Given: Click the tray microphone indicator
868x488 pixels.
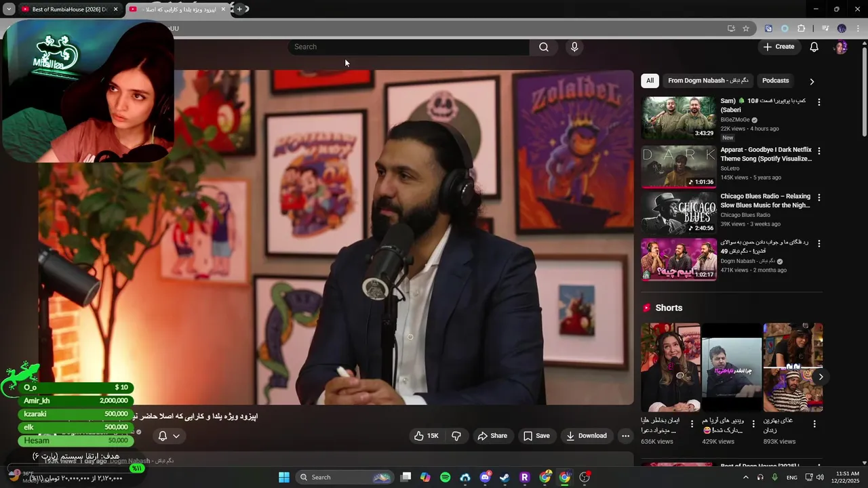Looking at the screenshot, I should click(x=774, y=477).
